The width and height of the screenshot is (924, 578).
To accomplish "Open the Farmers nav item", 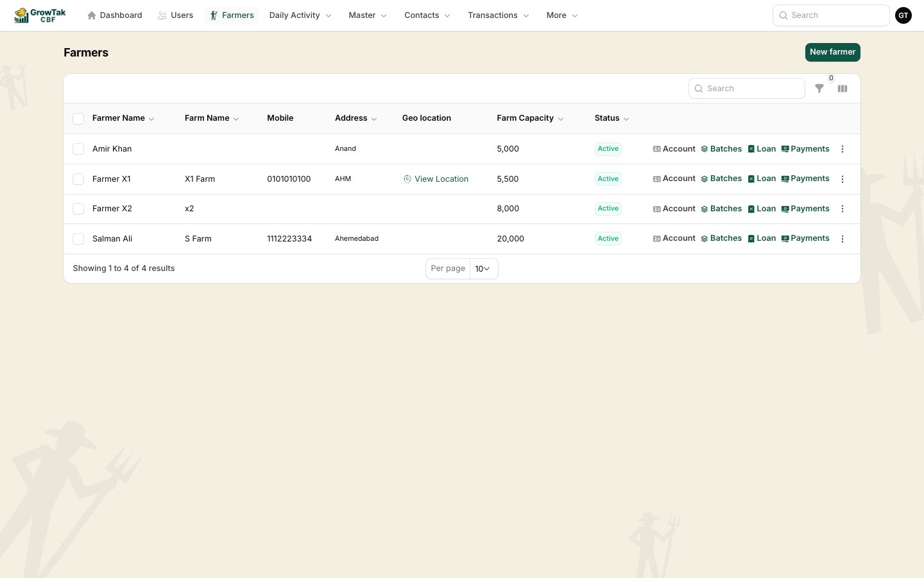I will [x=232, y=15].
